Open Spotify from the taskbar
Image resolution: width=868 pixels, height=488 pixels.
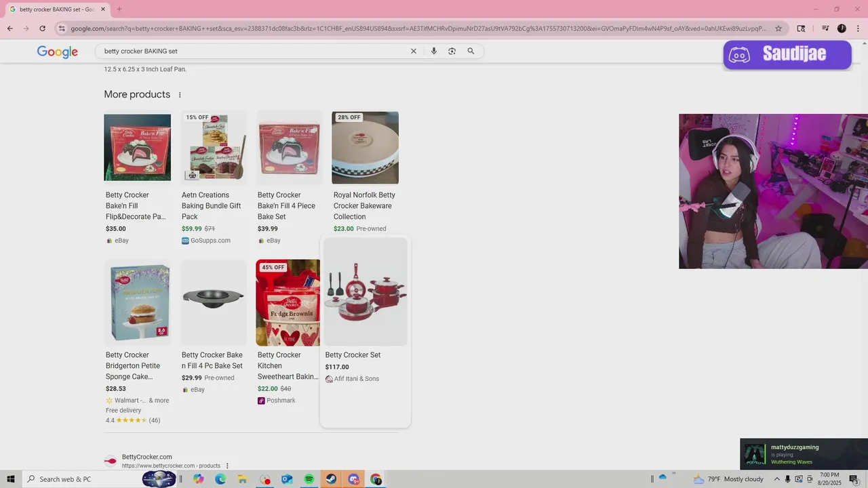pyautogui.click(x=309, y=479)
